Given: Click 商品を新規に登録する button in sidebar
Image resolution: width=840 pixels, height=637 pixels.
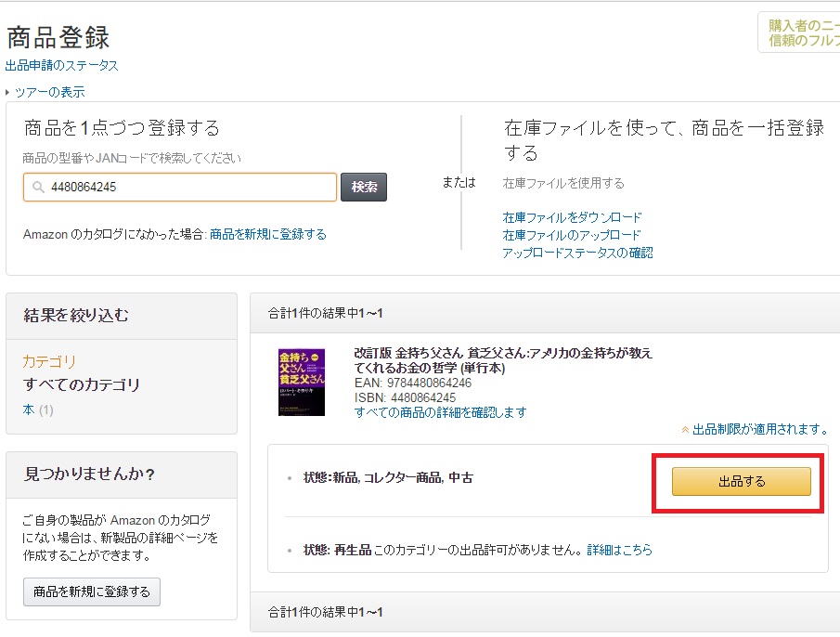Looking at the screenshot, I should point(92,592).
